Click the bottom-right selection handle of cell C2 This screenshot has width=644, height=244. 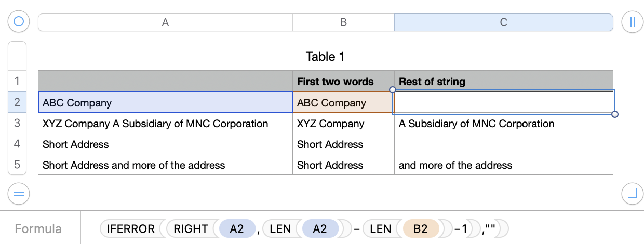(x=615, y=114)
